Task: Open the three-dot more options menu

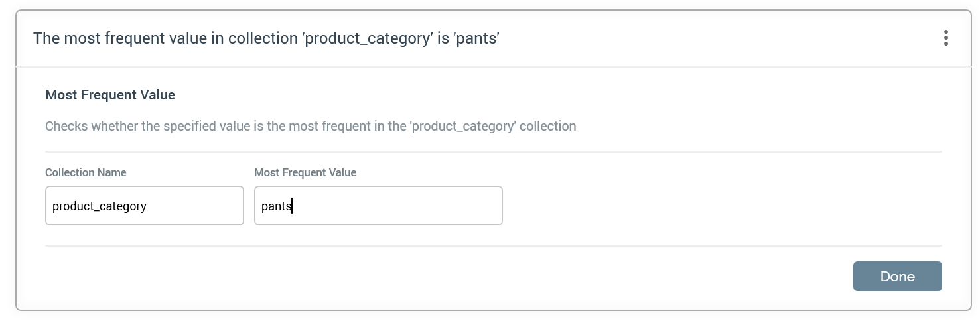Action: point(945,38)
